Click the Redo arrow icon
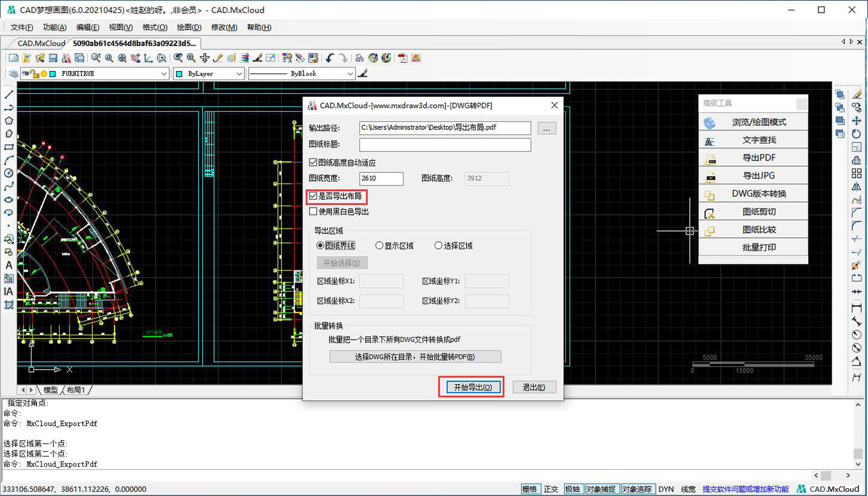 (343, 58)
